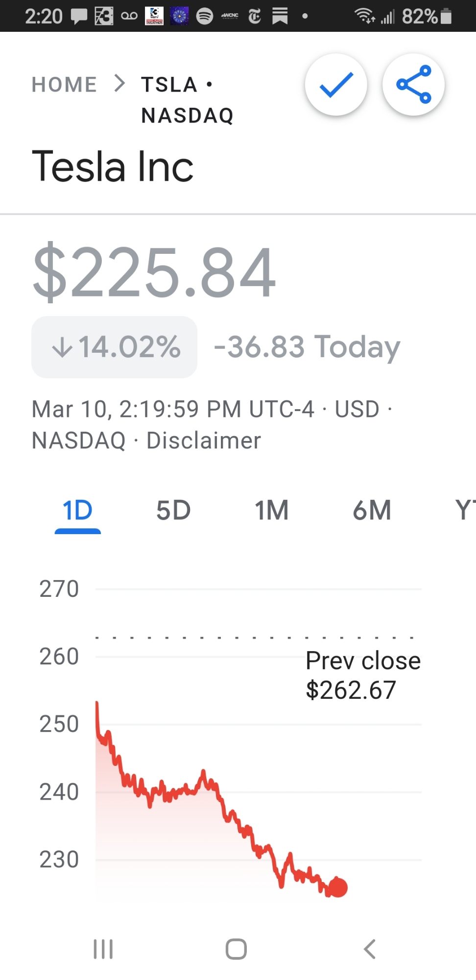The height and width of the screenshot is (980, 476).
Task: Tap the Spotify status bar icon
Action: click(205, 16)
